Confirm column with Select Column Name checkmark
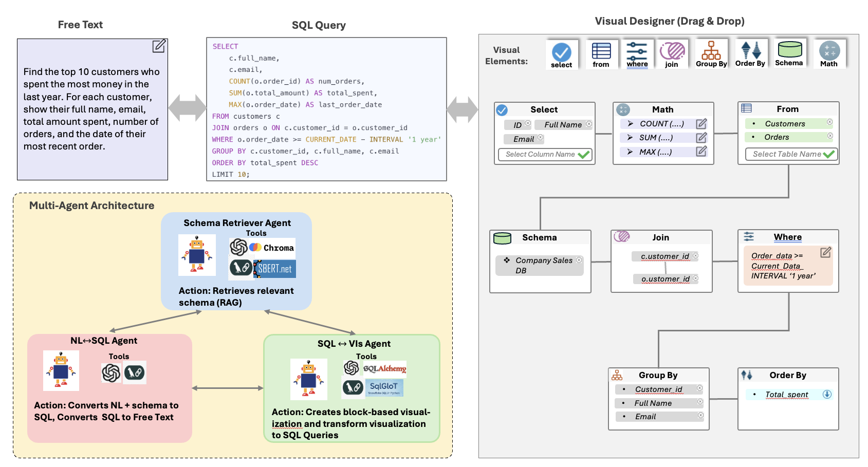The image size is (868, 467). tap(583, 155)
